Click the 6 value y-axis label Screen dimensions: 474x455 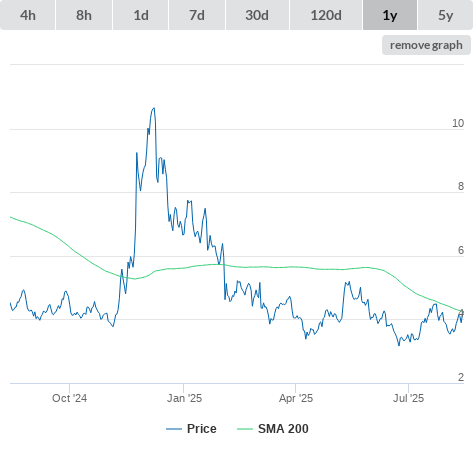pos(461,250)
